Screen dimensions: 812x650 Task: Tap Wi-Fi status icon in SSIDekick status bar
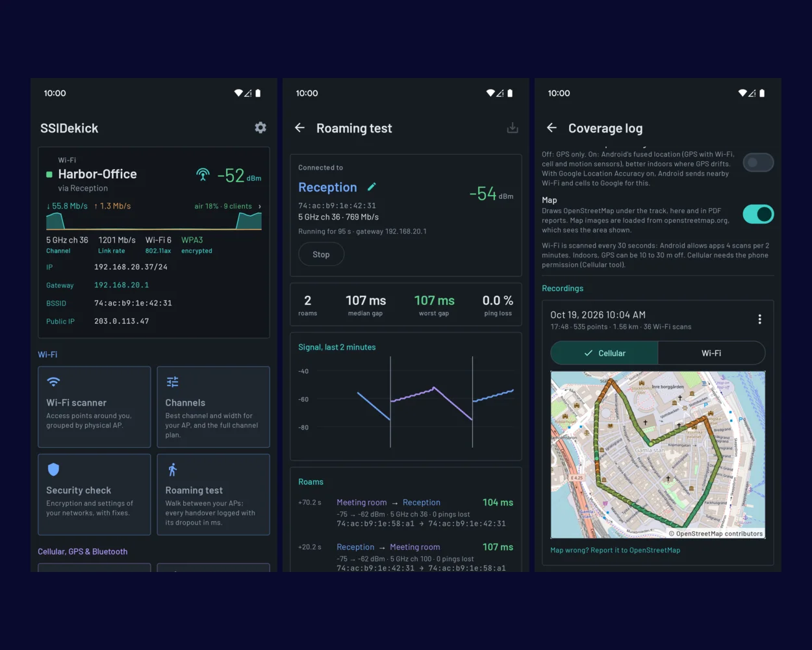point(238,93)
